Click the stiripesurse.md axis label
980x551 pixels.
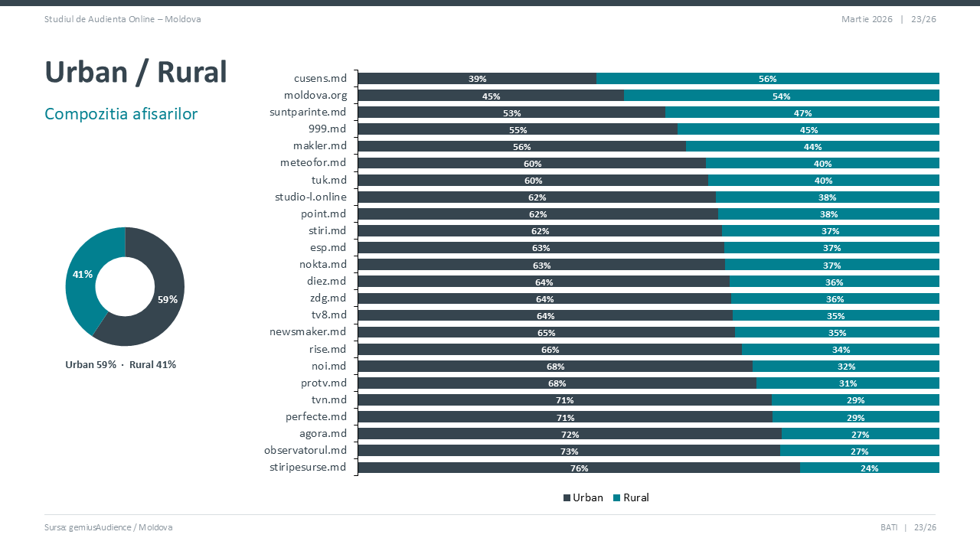pyautogui.click(x=308, y=467)
